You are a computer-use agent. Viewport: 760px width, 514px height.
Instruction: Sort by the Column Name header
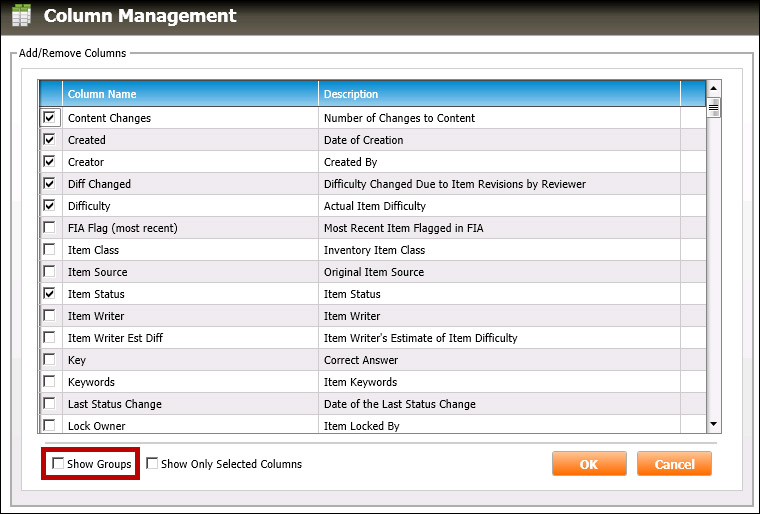[190, 94]
